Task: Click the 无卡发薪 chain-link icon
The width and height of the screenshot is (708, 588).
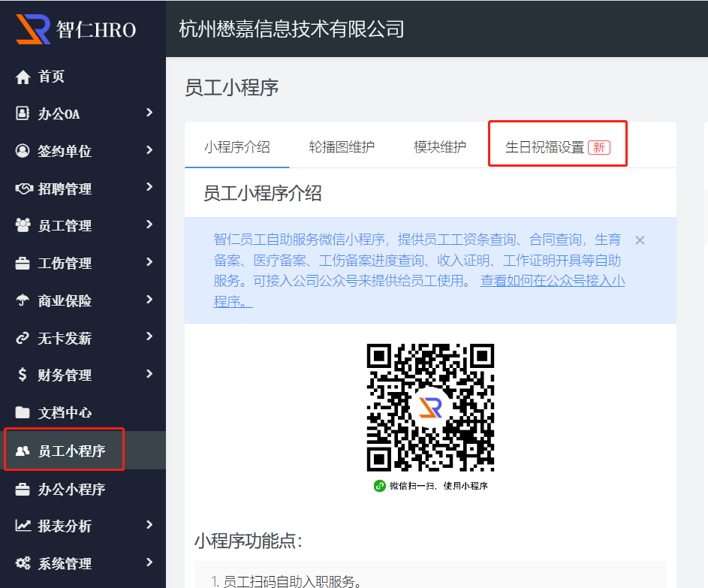Action: [23, 338]
